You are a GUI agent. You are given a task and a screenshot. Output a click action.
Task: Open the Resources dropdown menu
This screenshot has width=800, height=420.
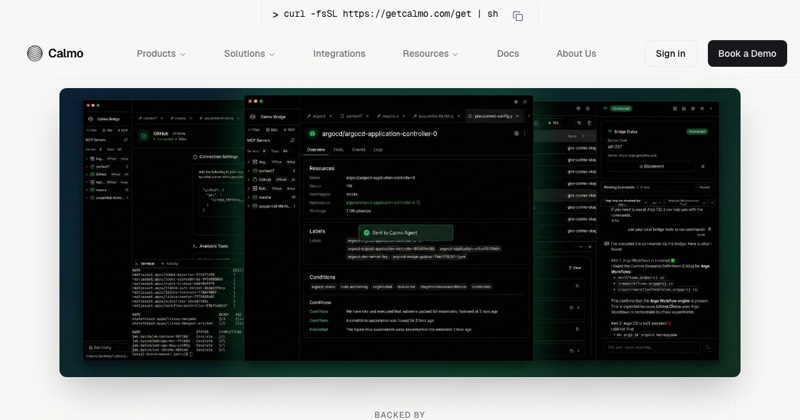pos(430,54)
